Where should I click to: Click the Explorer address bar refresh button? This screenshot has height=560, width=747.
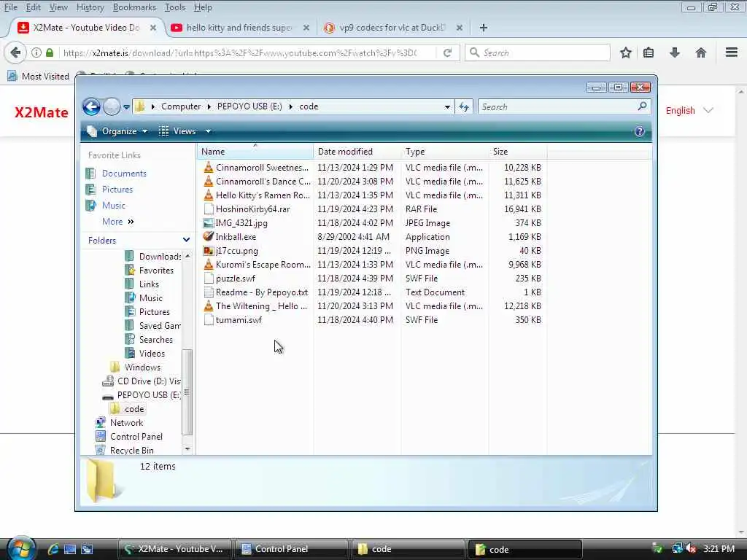pos(463,106)
